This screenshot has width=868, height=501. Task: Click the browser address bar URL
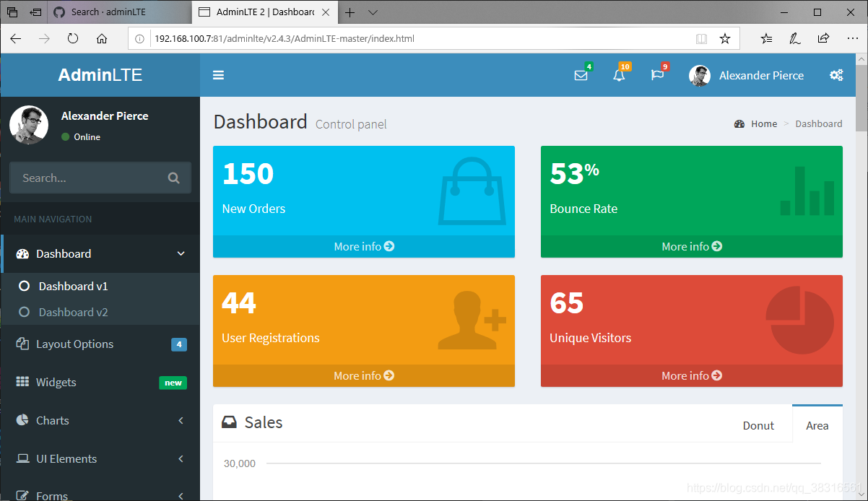[x=285, y=38]
